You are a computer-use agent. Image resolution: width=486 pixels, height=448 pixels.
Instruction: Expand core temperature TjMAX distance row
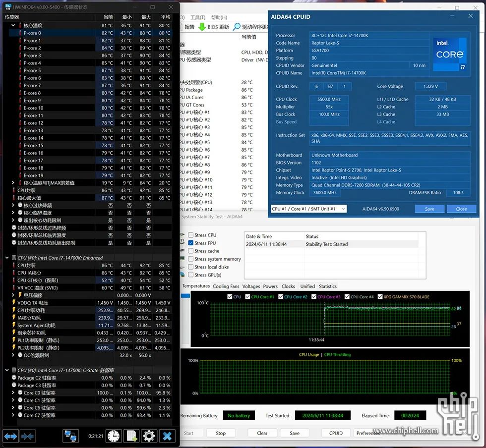(13, 183)
